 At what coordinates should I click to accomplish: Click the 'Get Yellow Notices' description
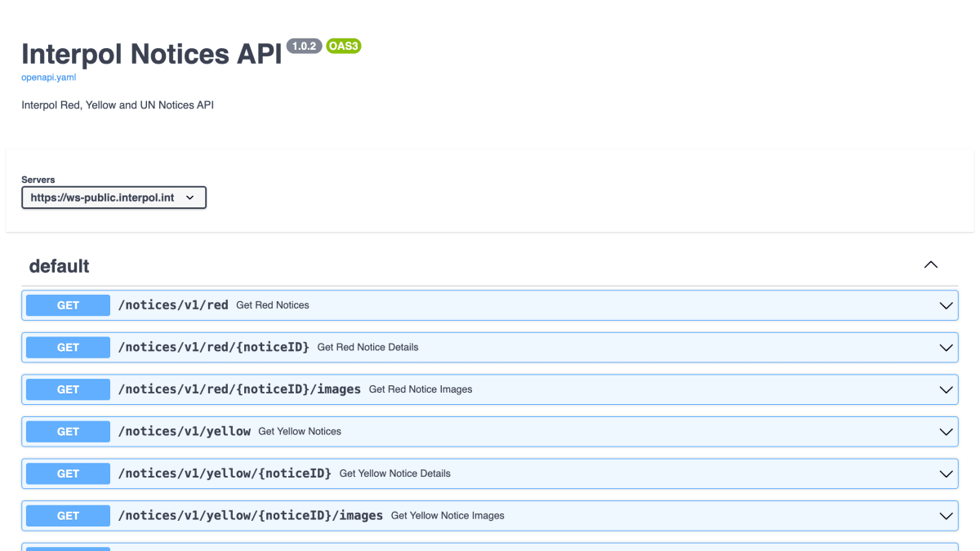pos(300,431)
